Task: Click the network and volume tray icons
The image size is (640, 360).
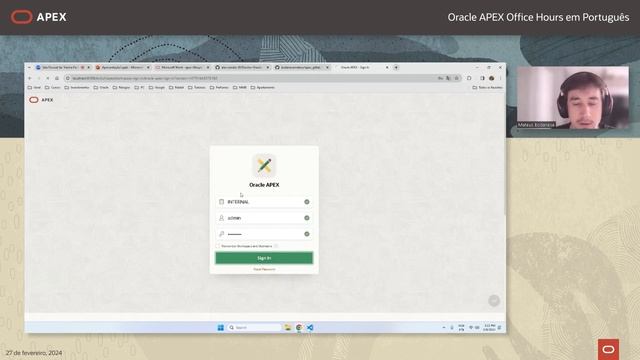Action: 474,327
